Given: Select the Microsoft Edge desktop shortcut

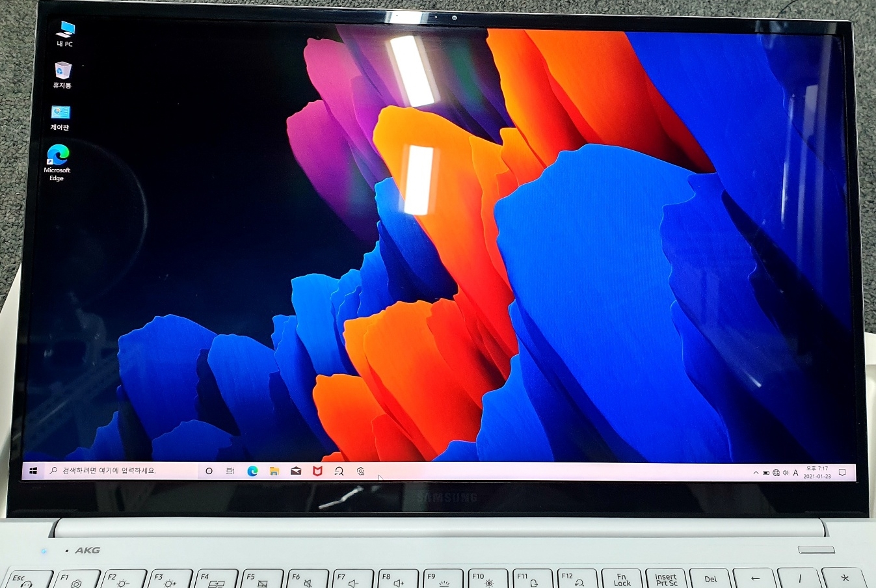Looking at the screenshot, I should click(57, 161).
